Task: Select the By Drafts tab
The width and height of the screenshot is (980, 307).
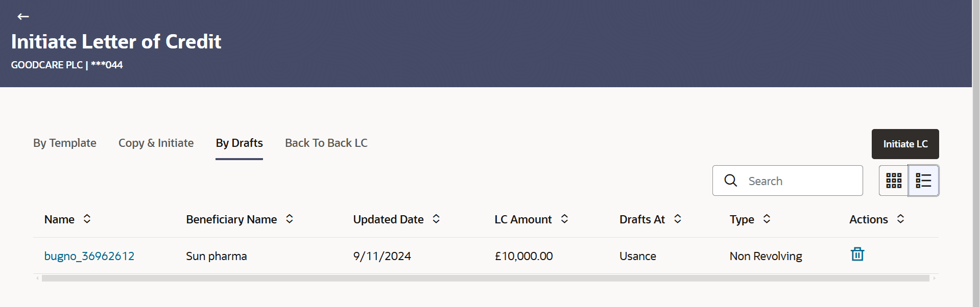Action: click(x=239, y=143)
